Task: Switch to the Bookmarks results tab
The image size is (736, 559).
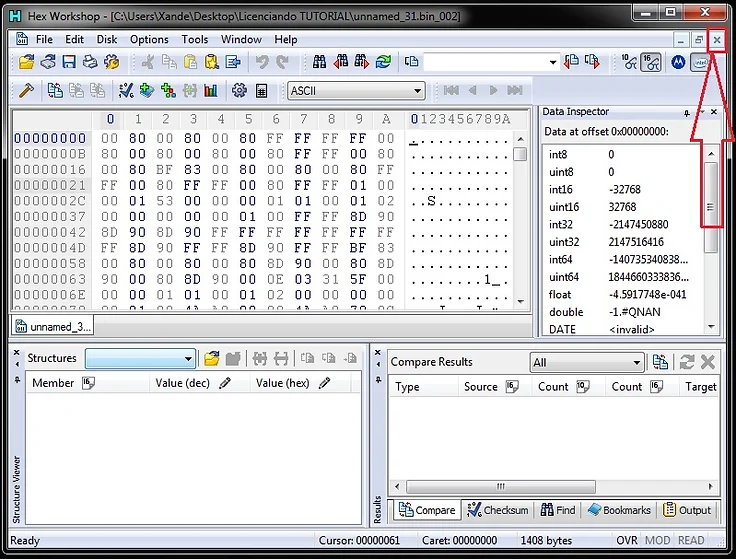Action: pyautogui.click(x=619, y=510)
